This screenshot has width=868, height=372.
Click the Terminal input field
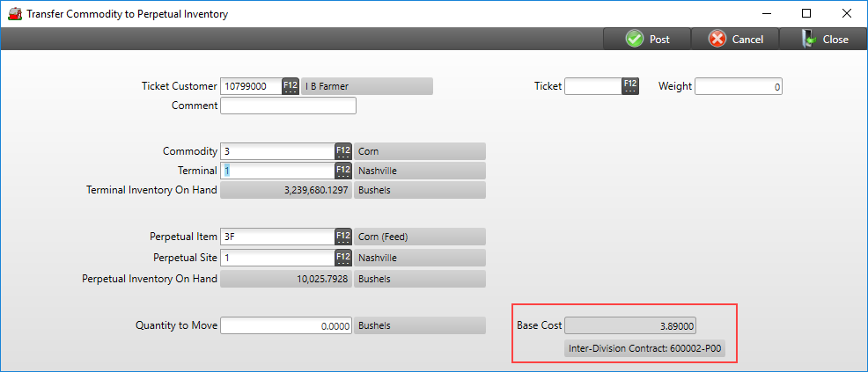276,171
